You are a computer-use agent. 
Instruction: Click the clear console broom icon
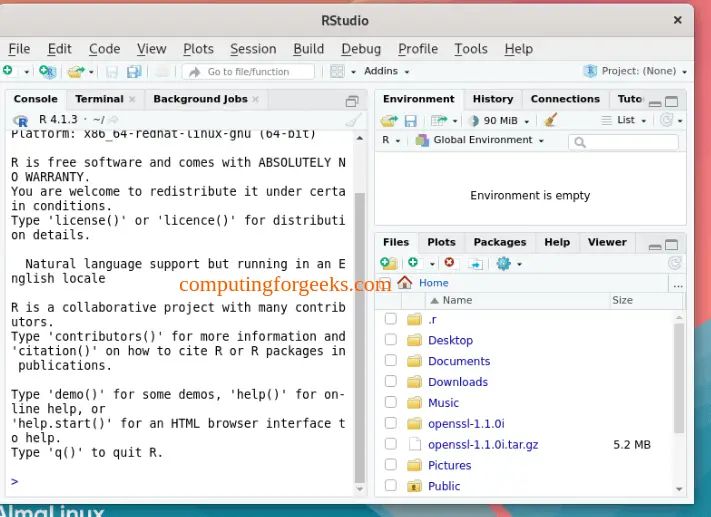pyautogui.click(x=353, y=120)
